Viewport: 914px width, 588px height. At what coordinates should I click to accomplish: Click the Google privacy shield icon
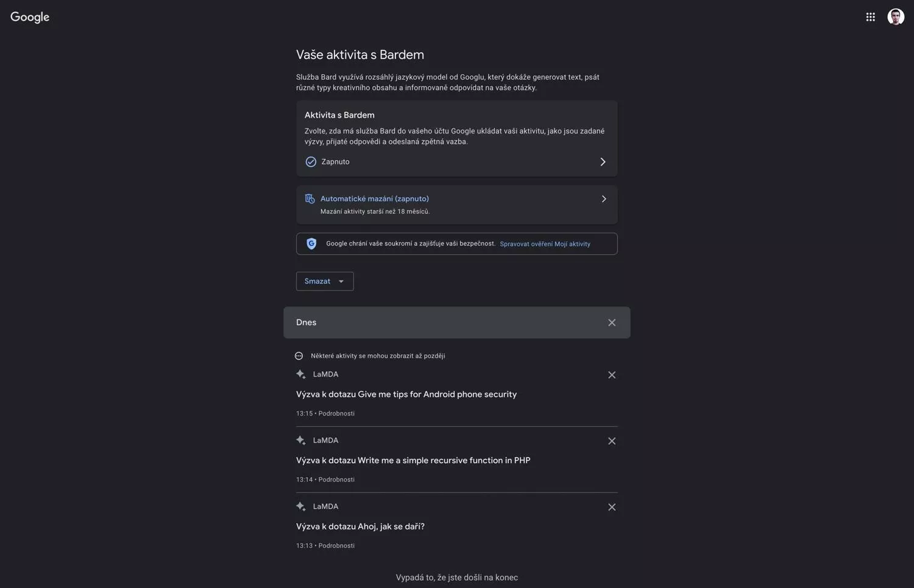[x=311, y=244]
